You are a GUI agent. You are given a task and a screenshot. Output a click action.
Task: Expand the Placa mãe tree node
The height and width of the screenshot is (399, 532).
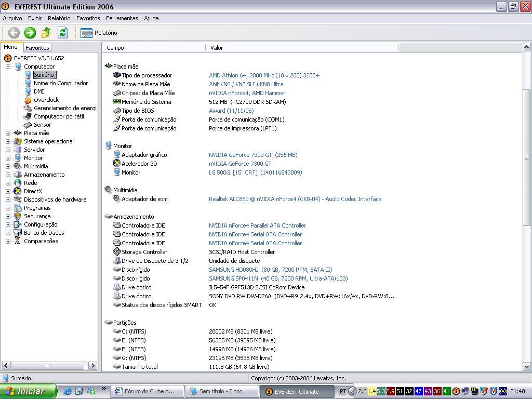[x=8, y=133]
